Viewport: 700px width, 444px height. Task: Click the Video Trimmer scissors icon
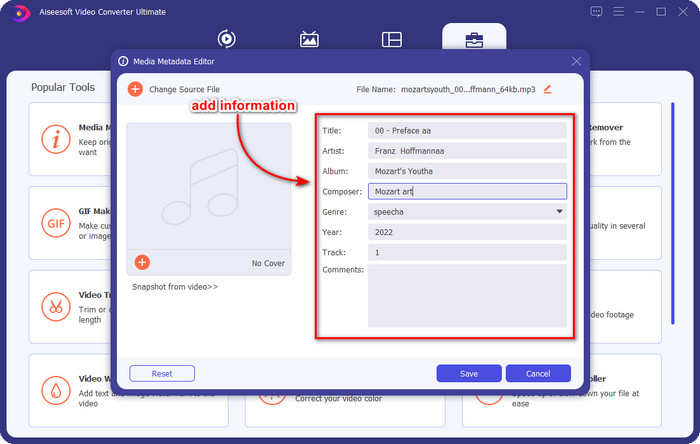click(x=56, y=307)
